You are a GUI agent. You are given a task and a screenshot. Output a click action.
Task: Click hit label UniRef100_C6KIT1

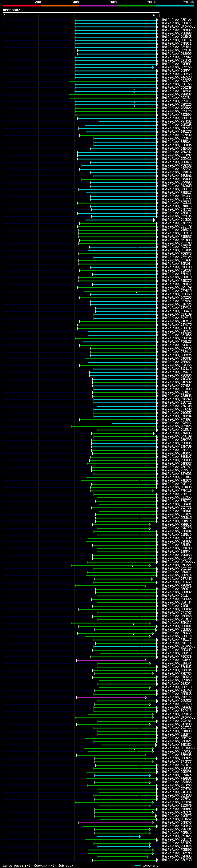tap(177, 840)
